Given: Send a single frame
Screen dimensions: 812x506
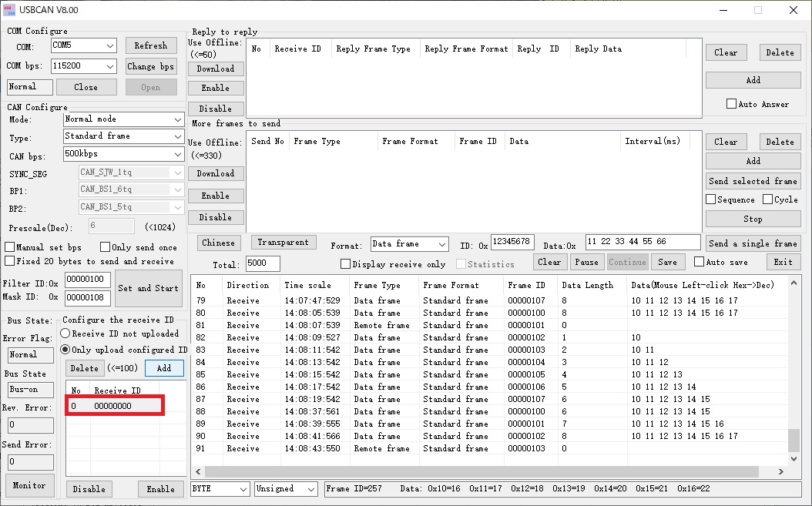Looking at the screenshot, I should click(753, 243).
